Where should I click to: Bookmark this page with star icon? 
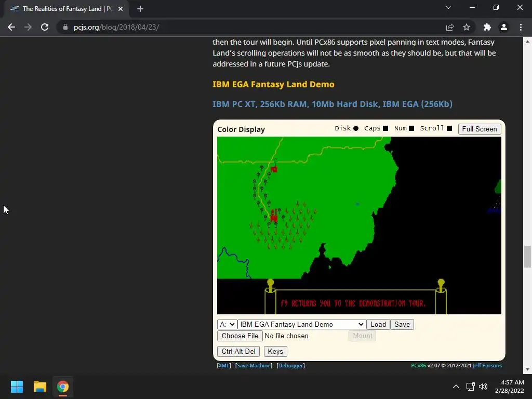(467, 27)
